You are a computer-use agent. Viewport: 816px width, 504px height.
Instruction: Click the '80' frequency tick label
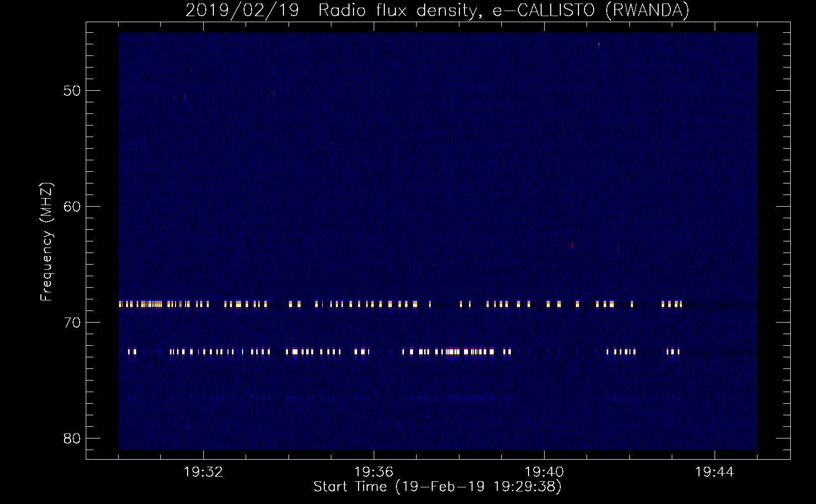[x=72, y=438]
